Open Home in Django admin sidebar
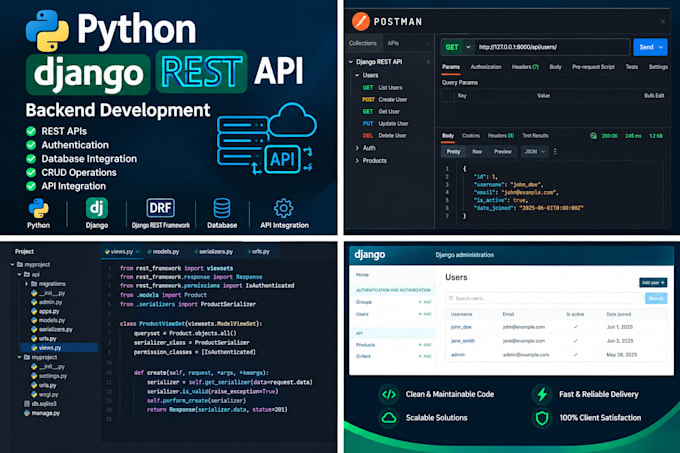680x453 pixels. [362, 275]
